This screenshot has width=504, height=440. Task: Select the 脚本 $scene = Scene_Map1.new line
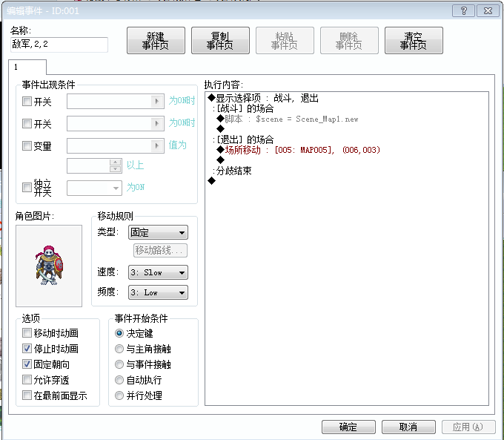288,119
